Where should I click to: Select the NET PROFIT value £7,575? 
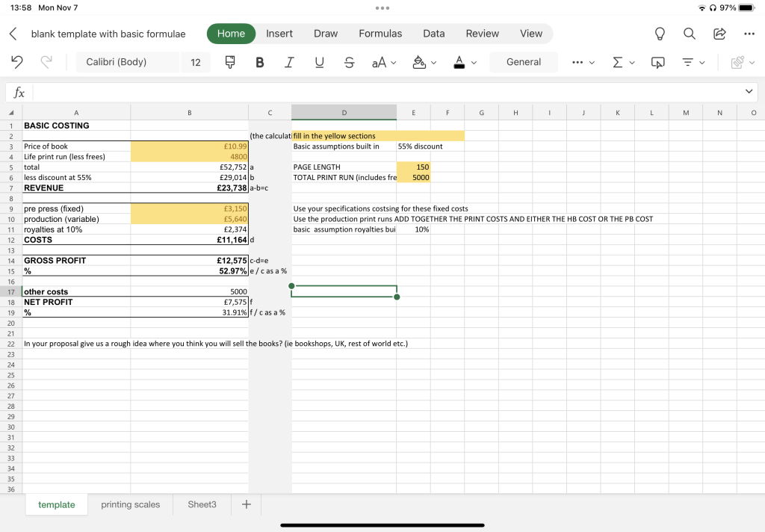[x=190, y=302]
